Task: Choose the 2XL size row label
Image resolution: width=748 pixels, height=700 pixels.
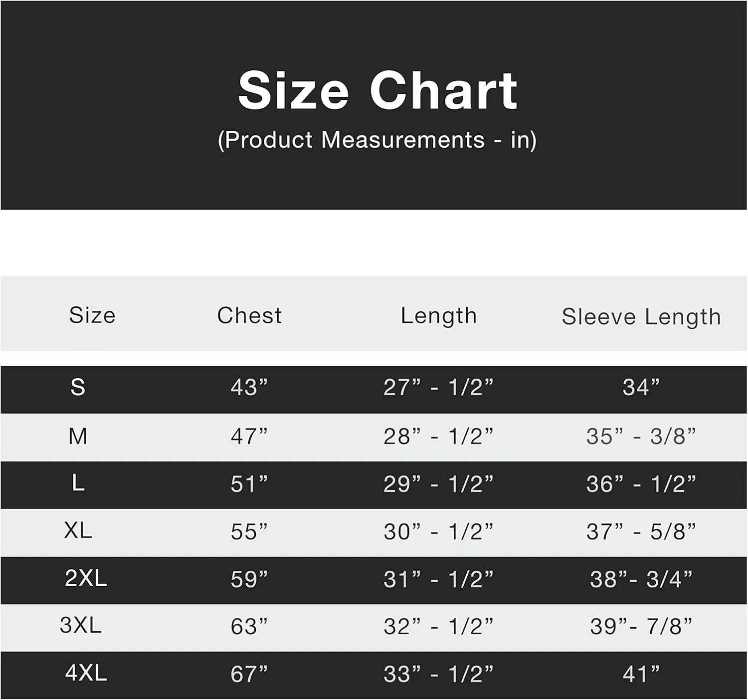Action: pos(86,578)
